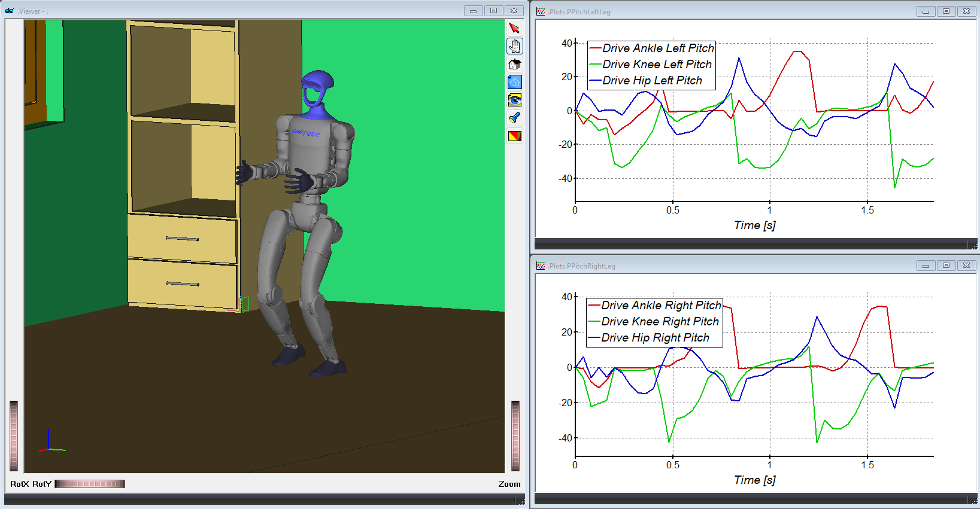Screen dimensions: 980x509
Task: Click the Drive Knee Left Pitch legend entry
Action: point(651,64)
